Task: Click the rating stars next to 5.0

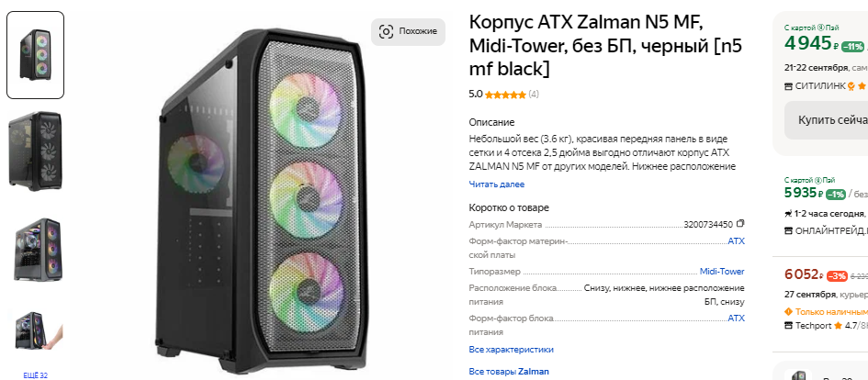Action: [x=505, y=95]
